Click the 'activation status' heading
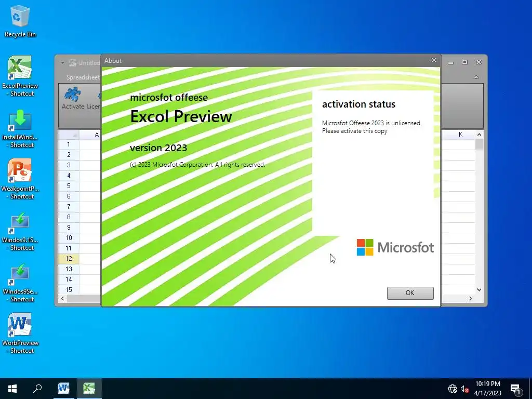This screenshot has width=532, height=399. click(358, 104)
